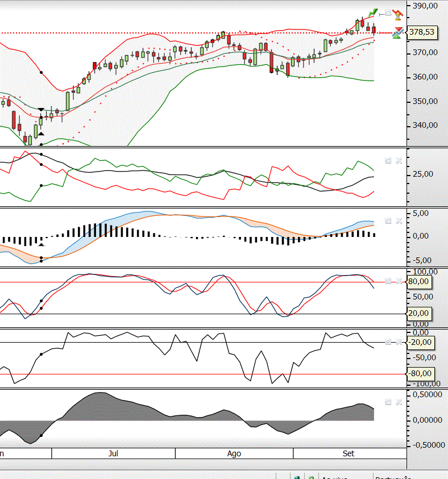This screenshot has height=479, width=448.
Task: Click the green upward trend arrow icon on price chart
Action: coord(373,13)
